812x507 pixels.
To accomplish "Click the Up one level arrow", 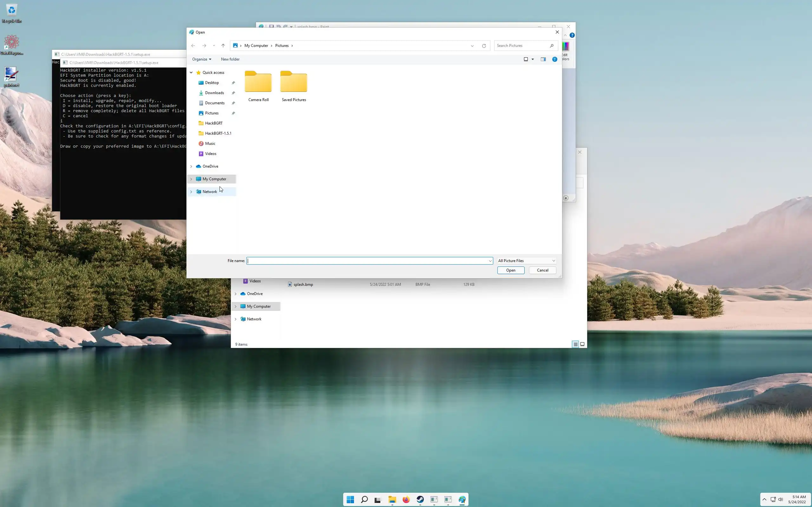I will click(x=223, y=46).
